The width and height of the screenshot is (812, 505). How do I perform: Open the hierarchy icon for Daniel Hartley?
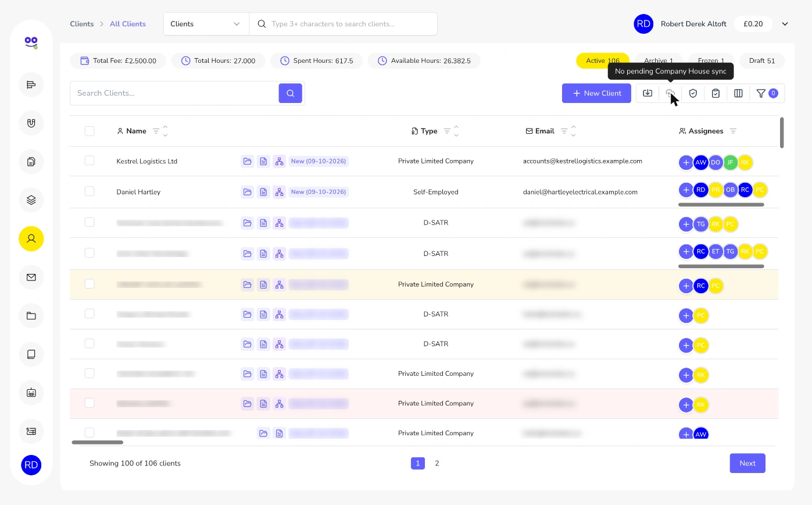pos(280,192)
